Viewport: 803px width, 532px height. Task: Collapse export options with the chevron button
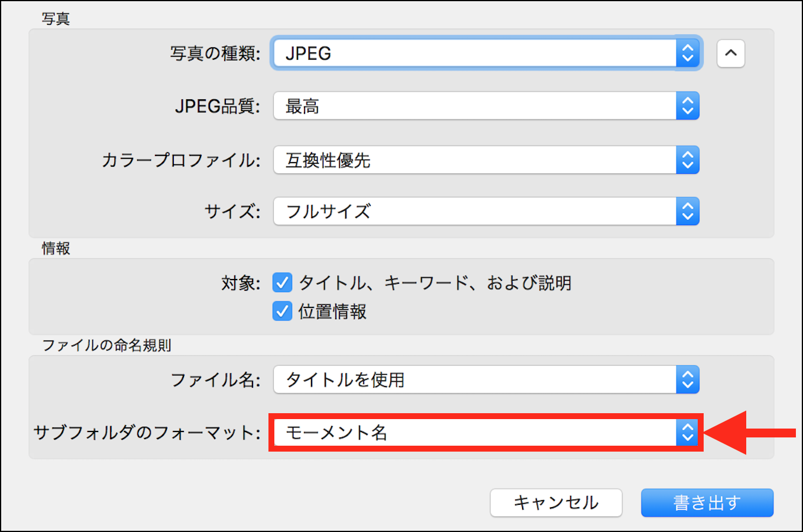pos(731,54)
